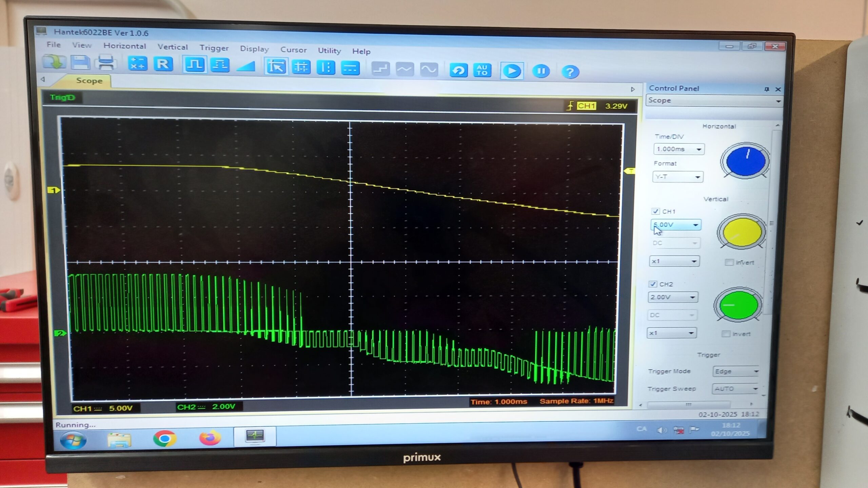Open the Trigger Mode Edge dropdown

coord(756,372)
